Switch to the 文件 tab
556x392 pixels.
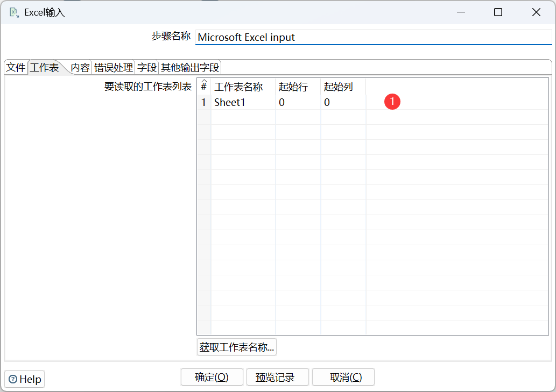tap(16, 67)
